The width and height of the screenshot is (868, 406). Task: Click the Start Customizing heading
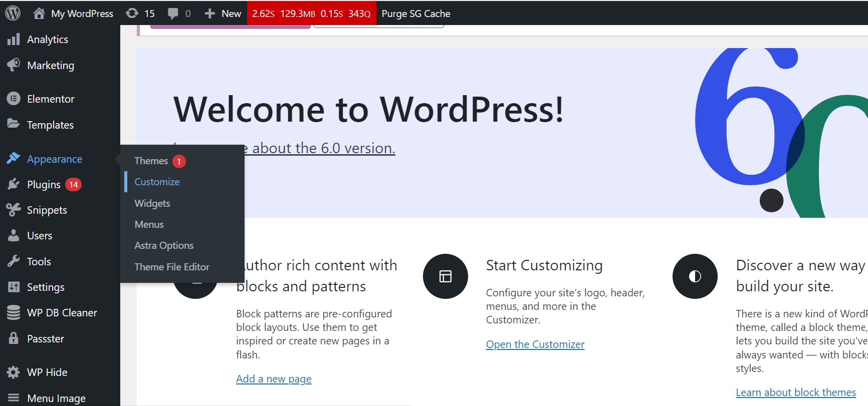544,265
